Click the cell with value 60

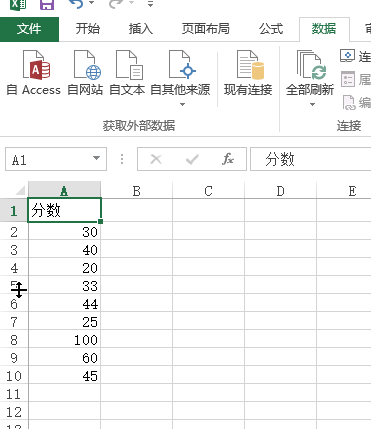pos(64,357)
